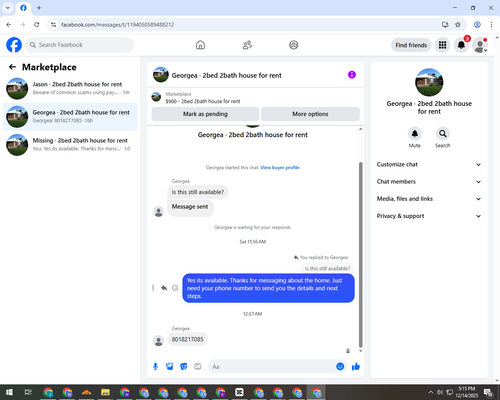Open File Explorer from taskbar
The image size is (500, 400).
click(x=105, y=392)
